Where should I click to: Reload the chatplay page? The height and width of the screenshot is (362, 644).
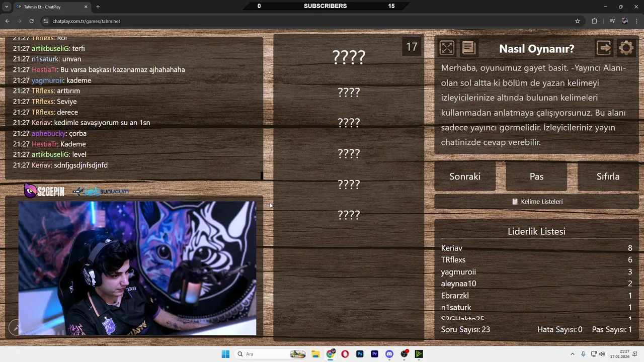pyautogui.click(x=31, y=21)
